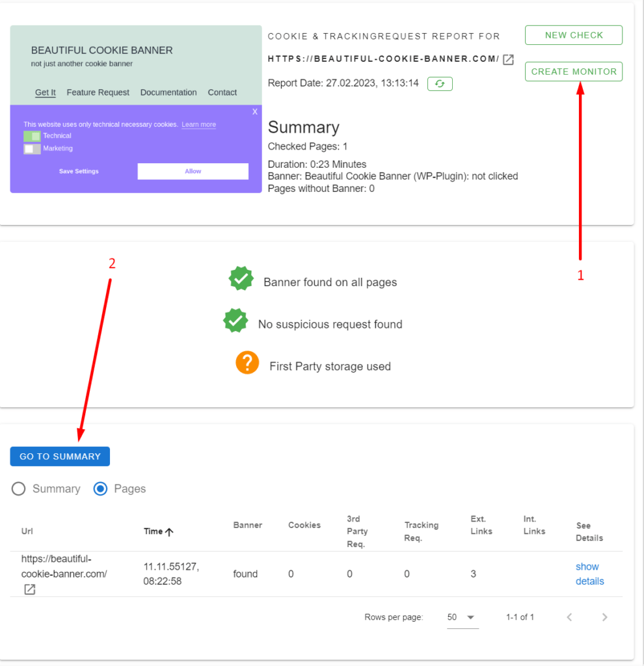Go to next page chevron
The height and width of the screenshot is (666, 644).
[604, 617]
